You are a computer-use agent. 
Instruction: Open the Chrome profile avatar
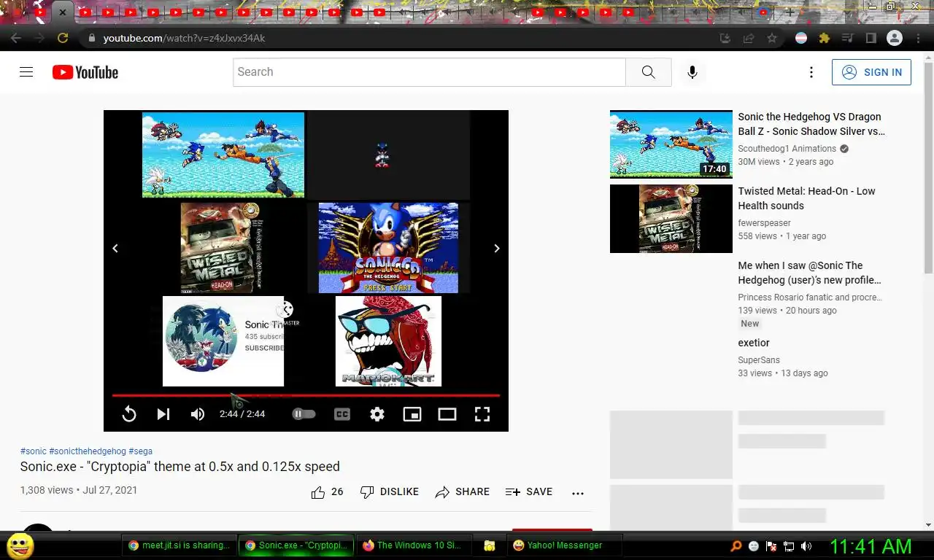895,38
